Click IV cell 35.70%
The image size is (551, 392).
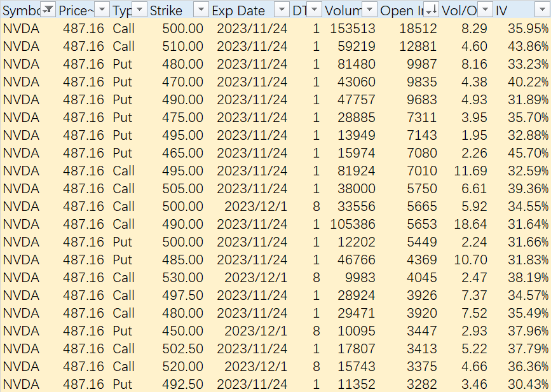[528, 118]
